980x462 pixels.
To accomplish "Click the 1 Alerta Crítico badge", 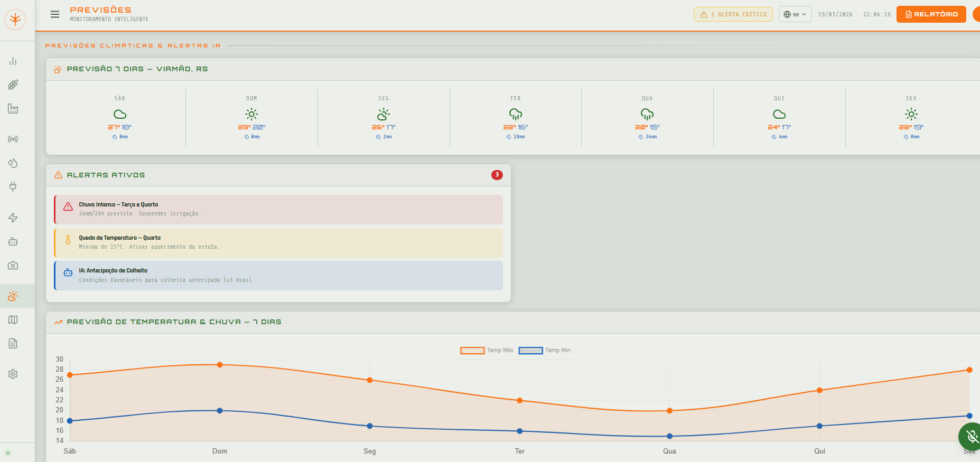I will click(x=733, y=14).
